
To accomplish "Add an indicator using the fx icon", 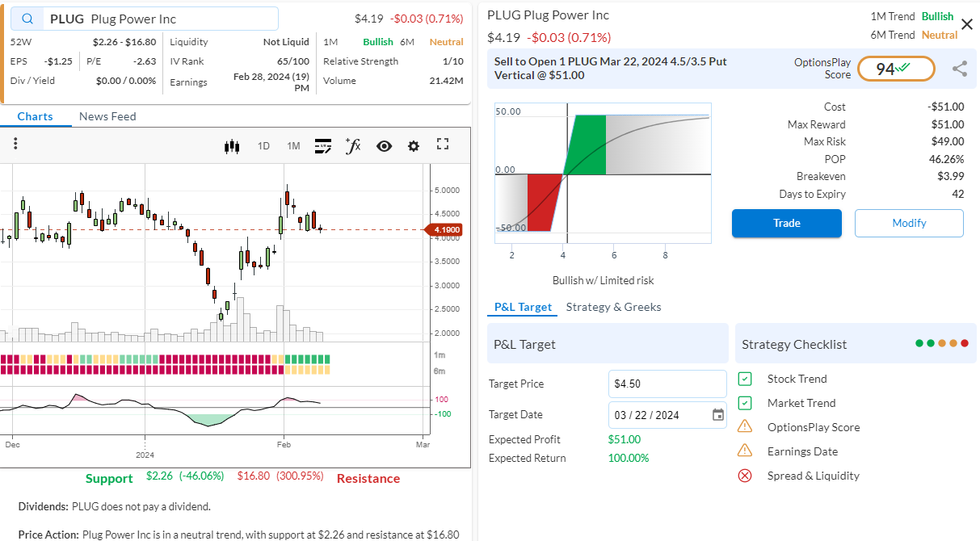I will point(353,145).
